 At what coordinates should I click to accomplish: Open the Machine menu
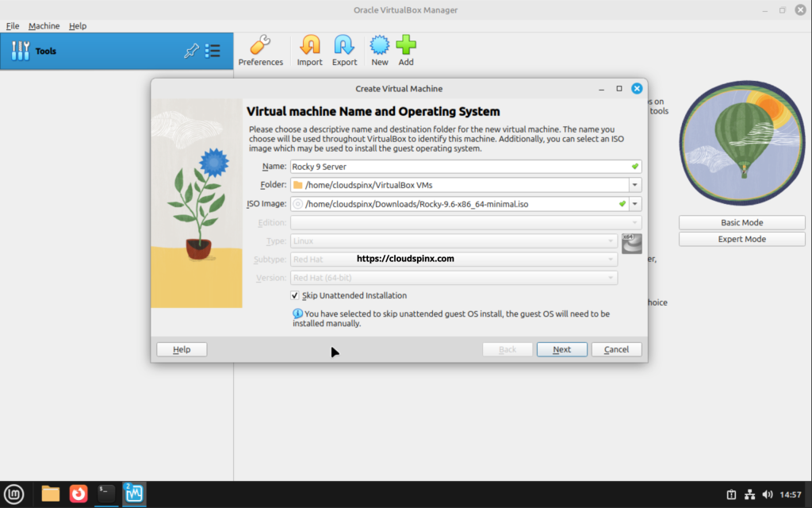44,25
